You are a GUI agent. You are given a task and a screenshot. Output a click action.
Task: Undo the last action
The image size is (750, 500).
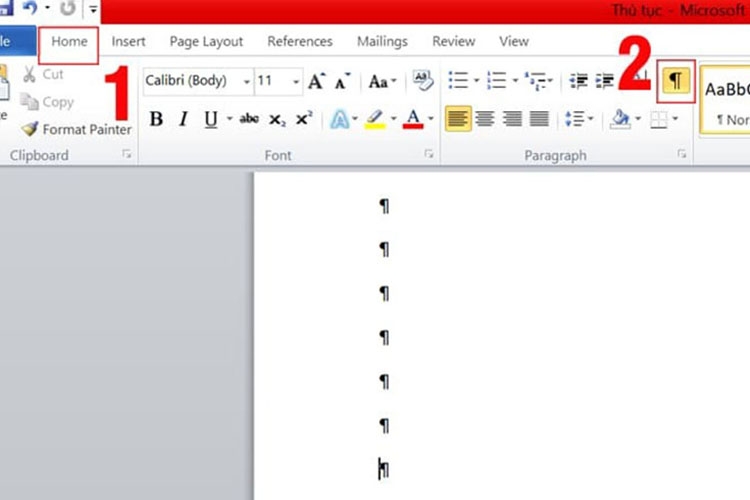tap(30, 8)
